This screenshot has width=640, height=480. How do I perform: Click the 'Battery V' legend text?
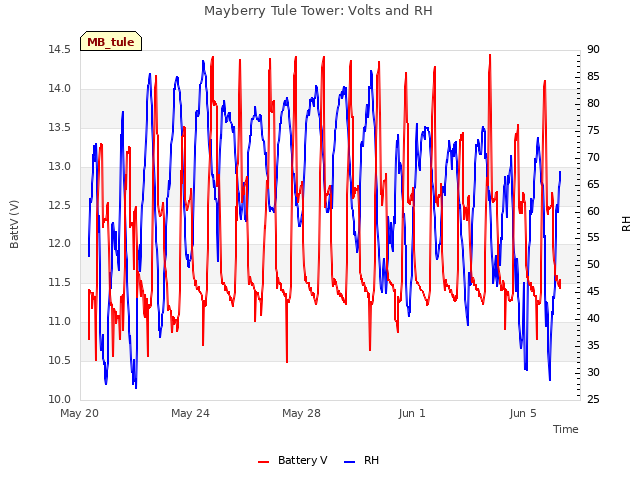click(302, 460)
